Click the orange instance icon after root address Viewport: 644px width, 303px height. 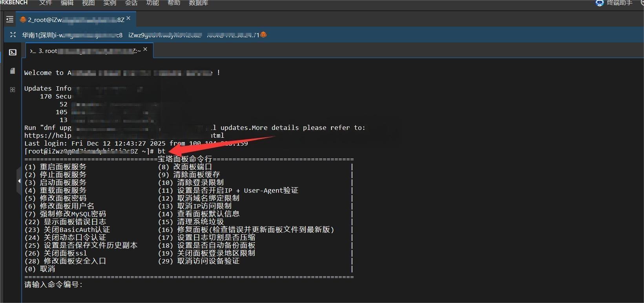pos(264,35)
